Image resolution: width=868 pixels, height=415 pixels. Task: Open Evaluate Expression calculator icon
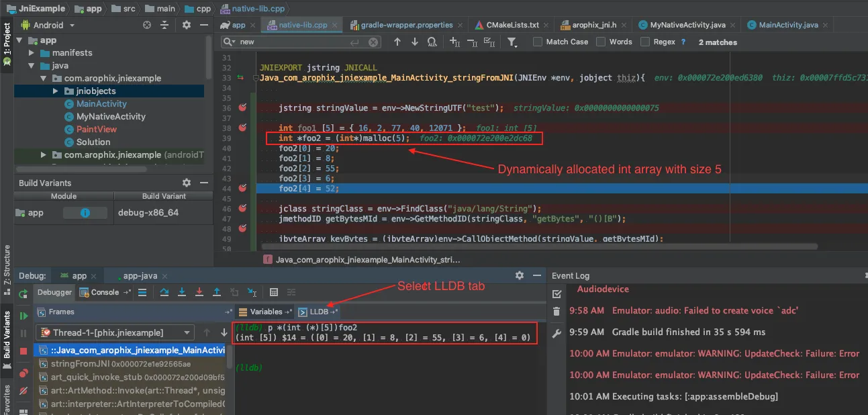(x=273, y=292)
